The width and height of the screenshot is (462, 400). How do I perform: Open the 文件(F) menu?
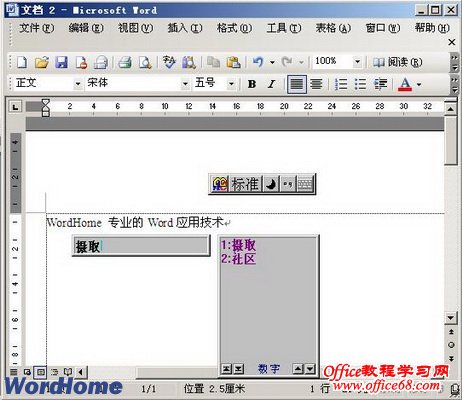coord(36,28)
